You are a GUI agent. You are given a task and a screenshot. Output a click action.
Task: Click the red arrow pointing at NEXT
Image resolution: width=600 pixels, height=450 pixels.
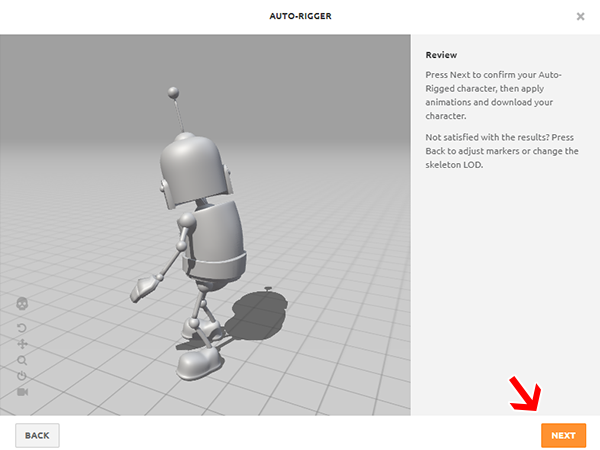[x=524, y=394]
